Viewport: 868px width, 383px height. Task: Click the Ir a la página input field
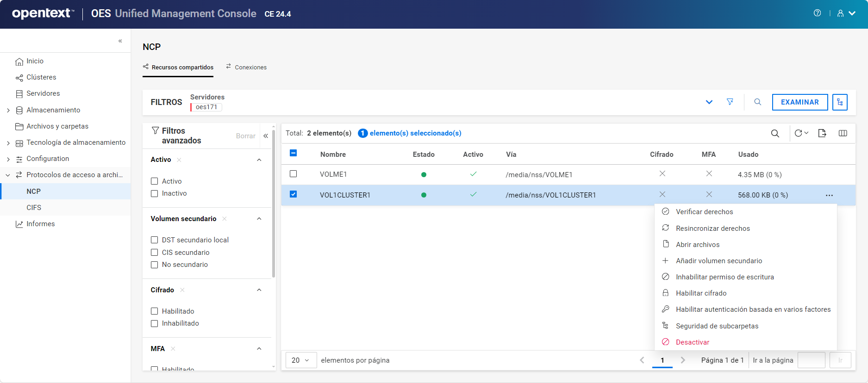[811, 360]
